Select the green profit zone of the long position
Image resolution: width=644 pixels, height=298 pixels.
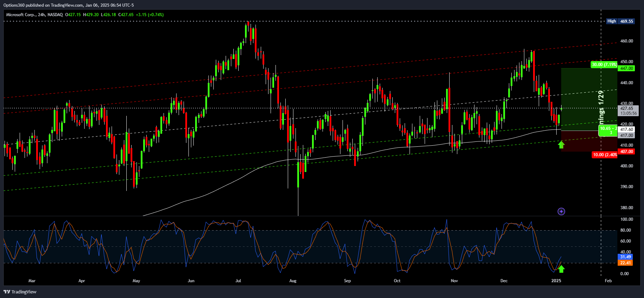point(589,99)
